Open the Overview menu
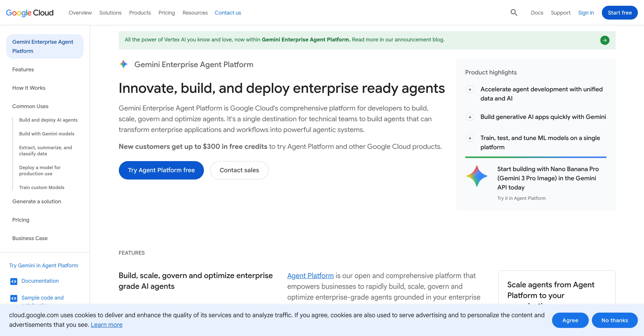Image resolution: width=644 pixels, height=336 pixels. pyautogui.click(x=80, y=13)
